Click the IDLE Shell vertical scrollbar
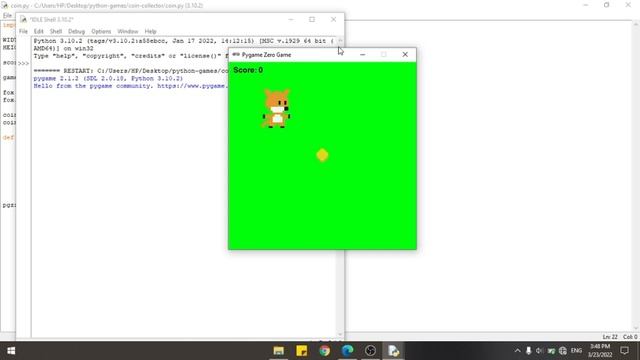This screenshot has width=640, height=360. point(340,187)
